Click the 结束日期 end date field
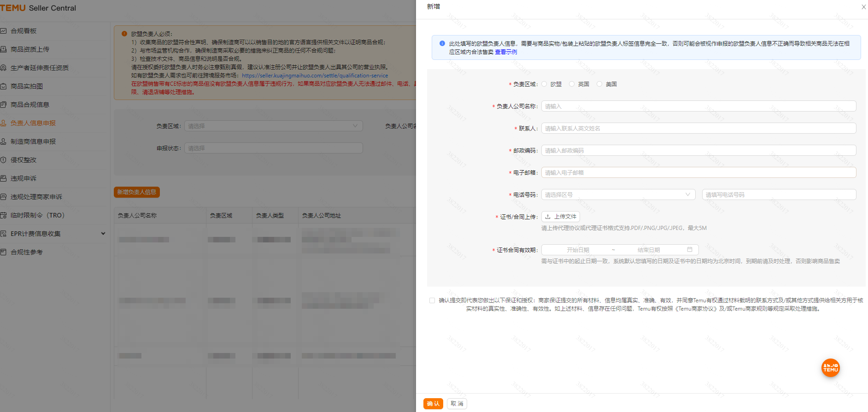The width and height of the screenshot is (868, 412). [x=649, y=250]
